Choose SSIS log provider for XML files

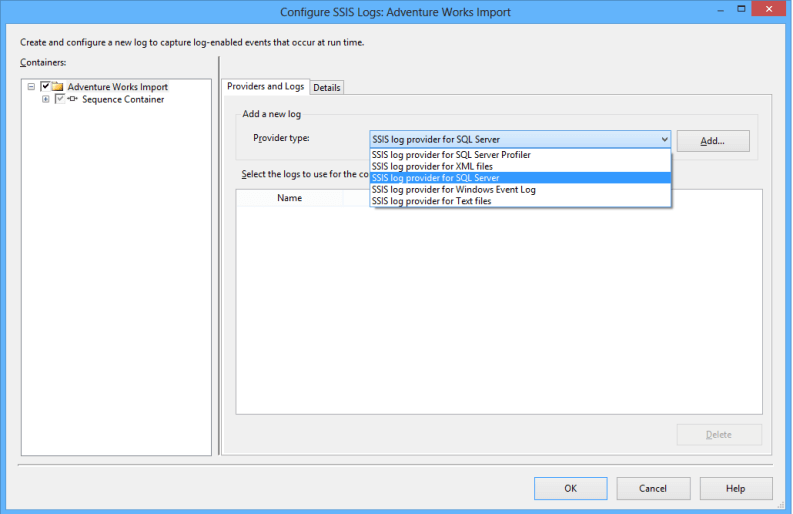pyautogui.click(x=520, y=166)
